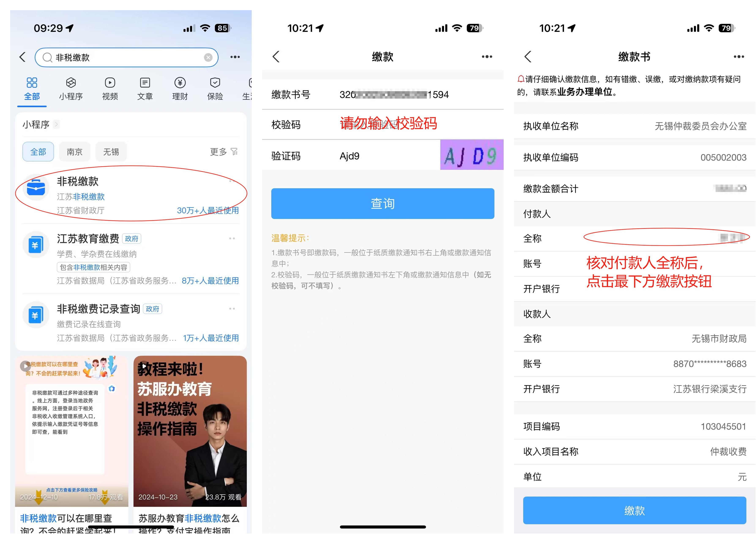Open the 非税缴费记录查询 mini program icon

[36, 315]
